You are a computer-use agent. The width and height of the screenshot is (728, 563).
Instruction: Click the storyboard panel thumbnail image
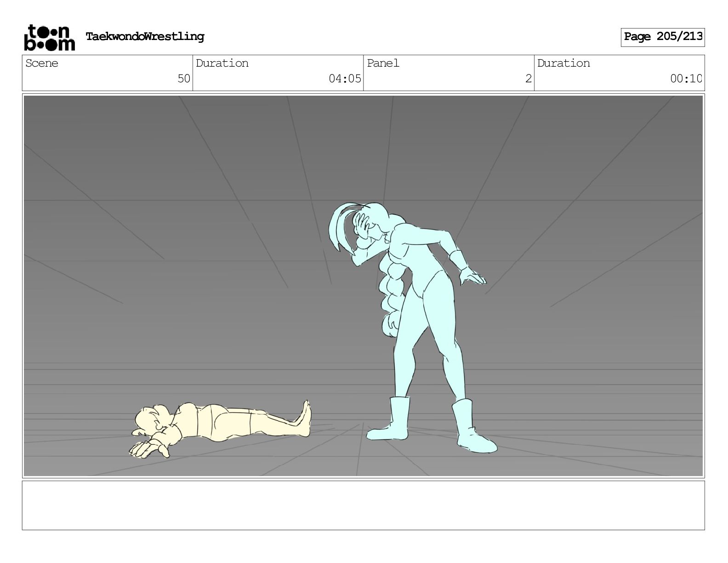pyautogui.click(x=364, y=286)
